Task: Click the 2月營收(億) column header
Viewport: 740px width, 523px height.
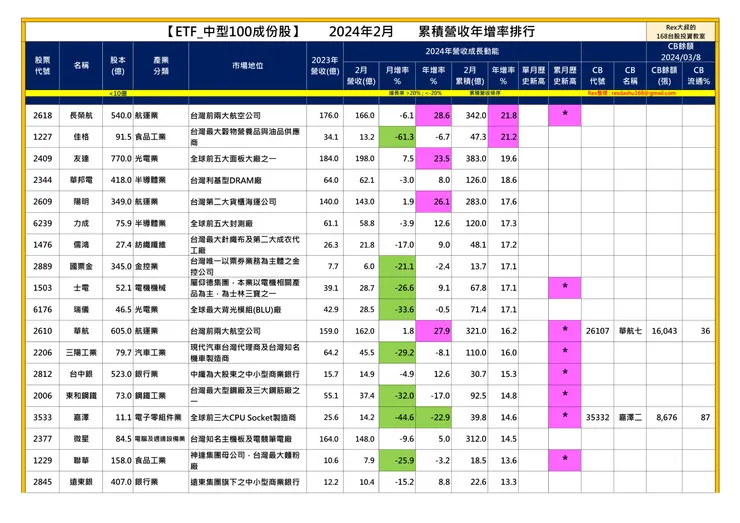Action: click(x=361, y=76)
